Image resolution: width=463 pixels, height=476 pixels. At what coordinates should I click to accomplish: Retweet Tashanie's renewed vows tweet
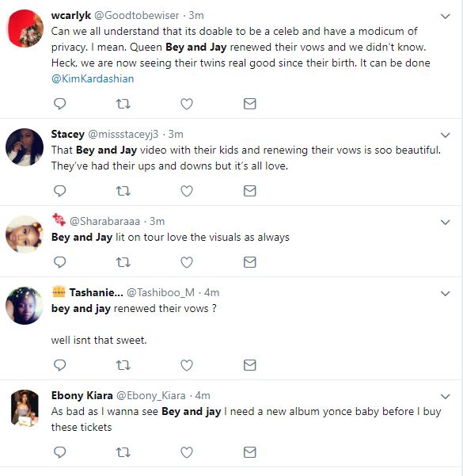[x=123, y=365]
